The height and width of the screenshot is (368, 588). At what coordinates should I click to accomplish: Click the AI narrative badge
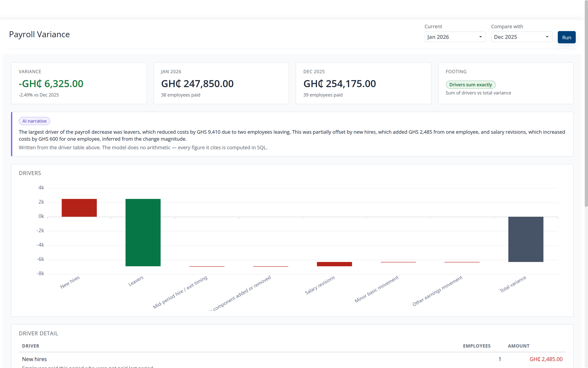point(35,121)
